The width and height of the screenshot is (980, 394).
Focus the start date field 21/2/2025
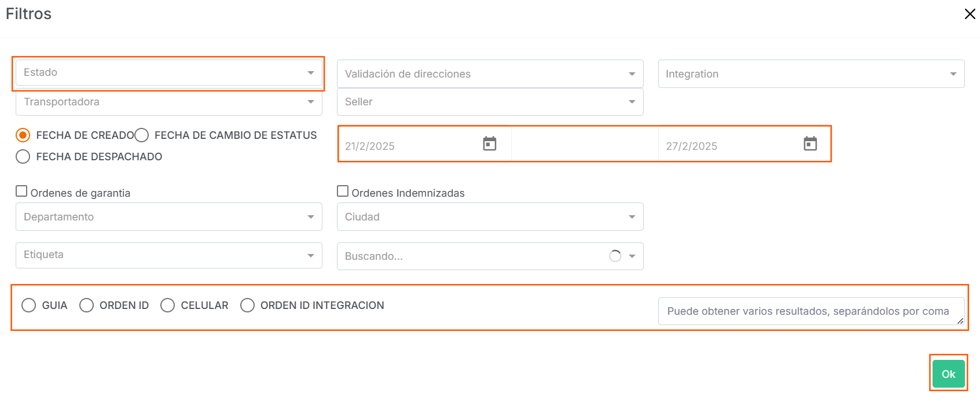click(x=411, y=146)
